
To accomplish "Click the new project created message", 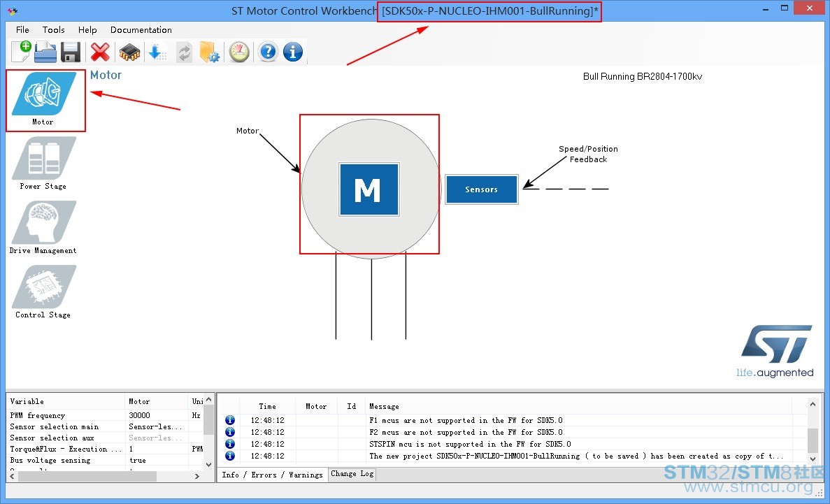I will point(576,456).
